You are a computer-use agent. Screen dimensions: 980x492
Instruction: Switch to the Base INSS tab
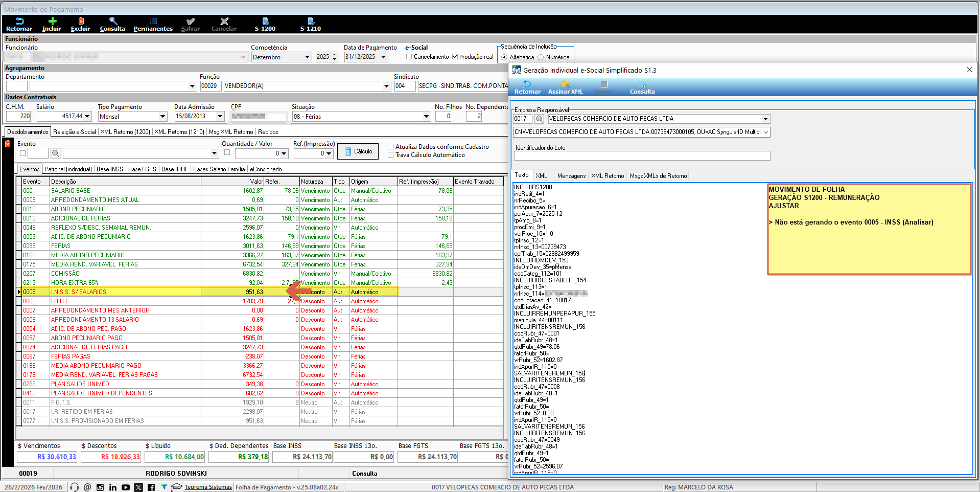pyautogui.click(x=109, y=169)
